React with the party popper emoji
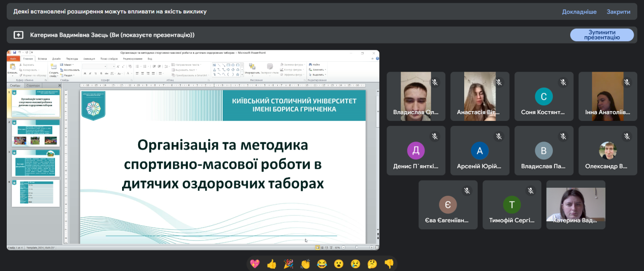 click(288, 264)
